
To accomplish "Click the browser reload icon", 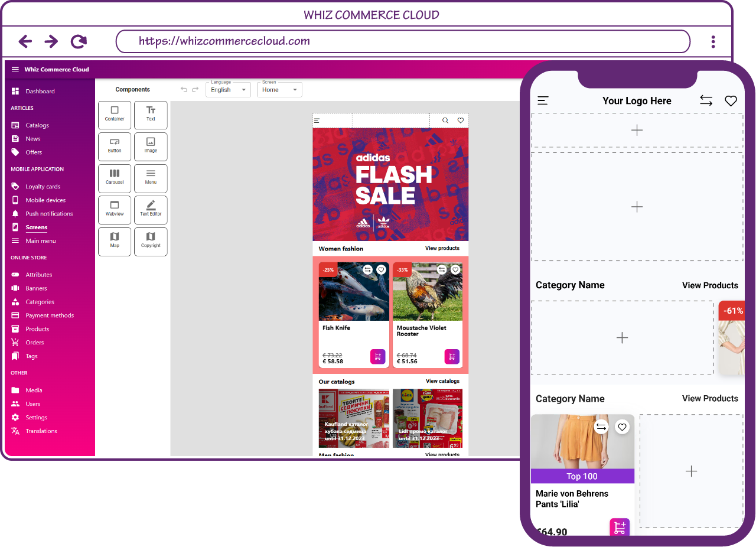I will point(79,41).
